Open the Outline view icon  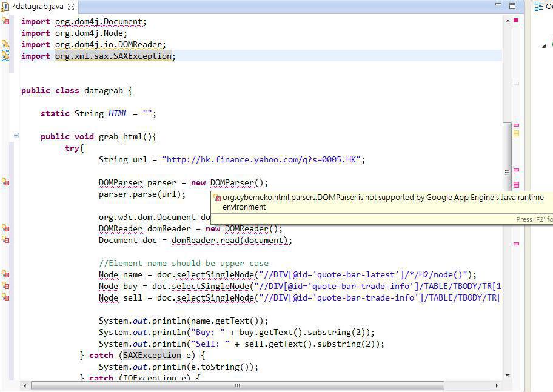(x=538, y=6)
